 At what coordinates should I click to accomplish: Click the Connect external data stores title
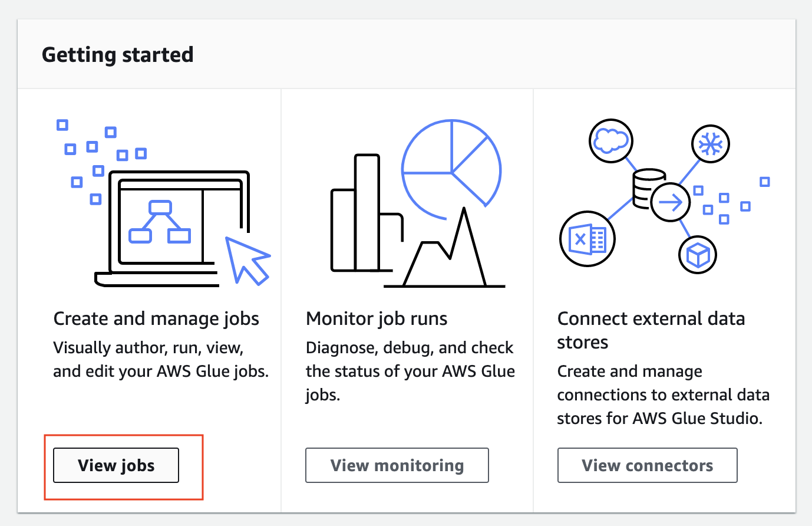point(651,330)
